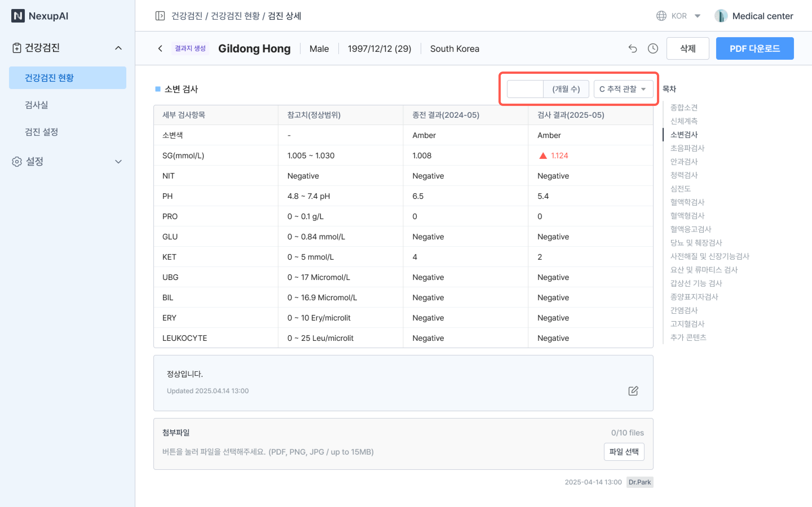Click the globe language icon
The width and height of the screenshot is (812, 507).
click(x=661, y=16)
